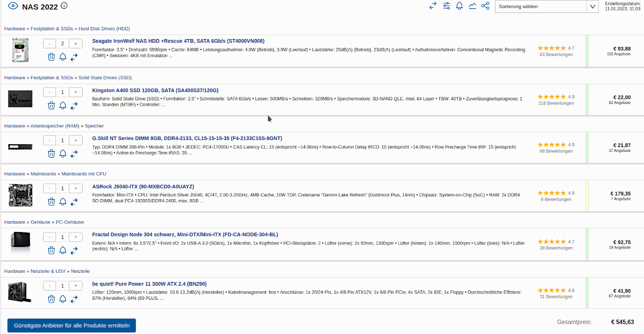The height and width of the screenshot is (334, 644).
Task: Open Kingston A400 SSD 120GB product link
Action: [x=155, y=90]
